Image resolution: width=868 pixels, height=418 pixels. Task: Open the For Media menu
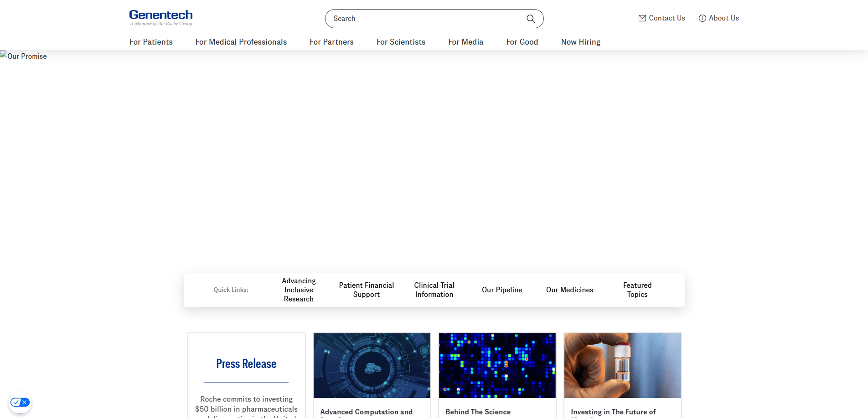pos(465,42)
